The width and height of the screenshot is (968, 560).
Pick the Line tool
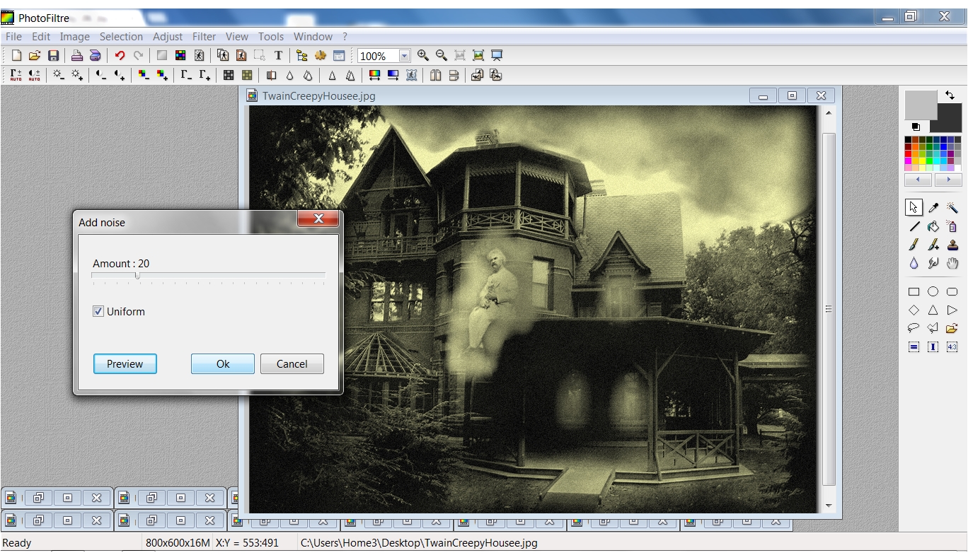914,227
